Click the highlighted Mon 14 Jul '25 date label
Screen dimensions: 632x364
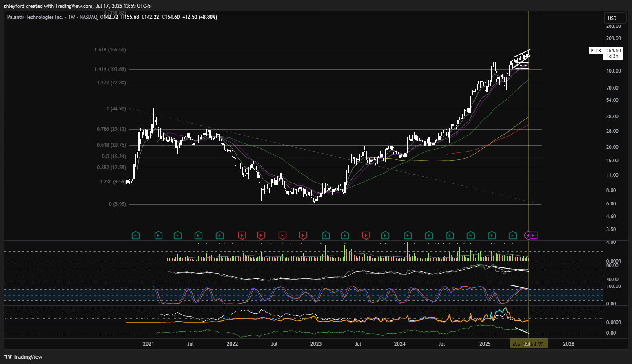528,344
